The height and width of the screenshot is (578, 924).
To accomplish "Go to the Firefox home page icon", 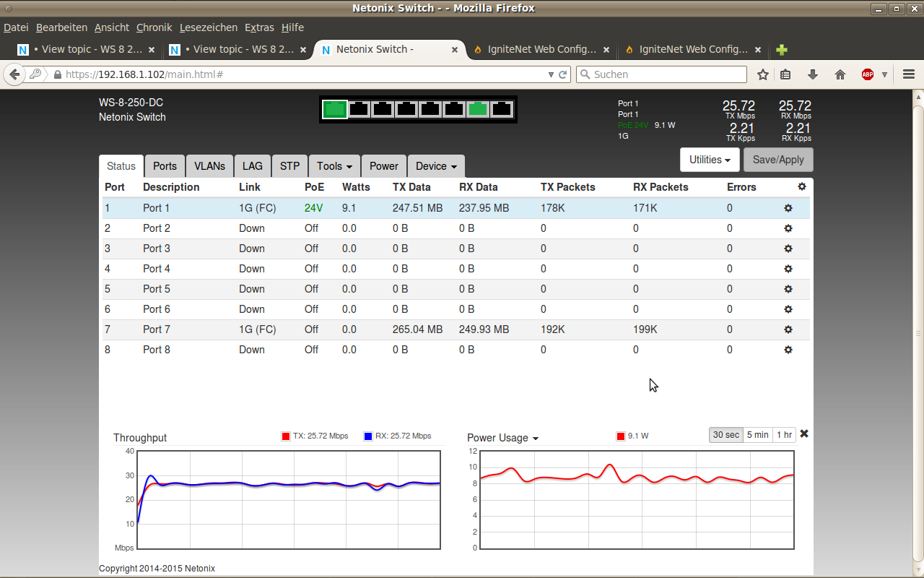I will (840, 74).
